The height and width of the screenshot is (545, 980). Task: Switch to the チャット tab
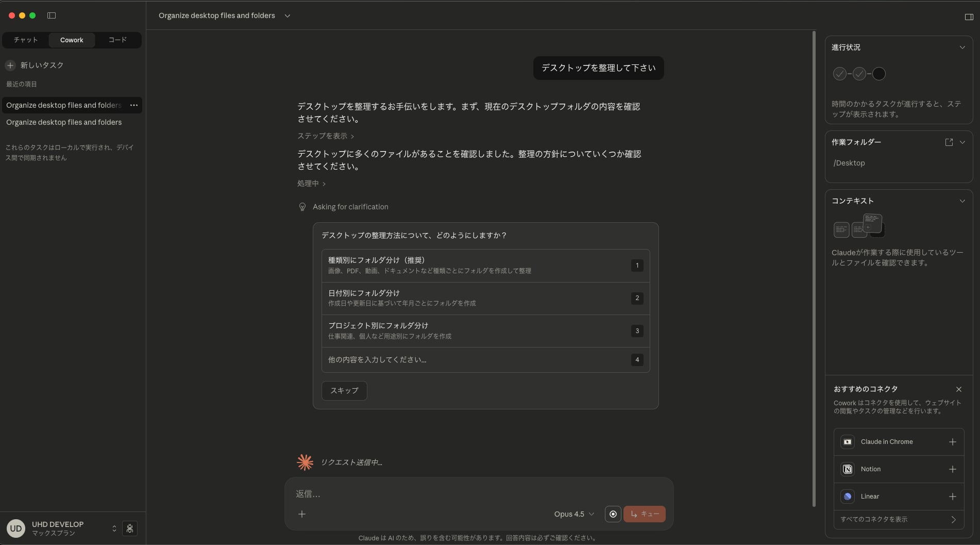tap(26, 40)
